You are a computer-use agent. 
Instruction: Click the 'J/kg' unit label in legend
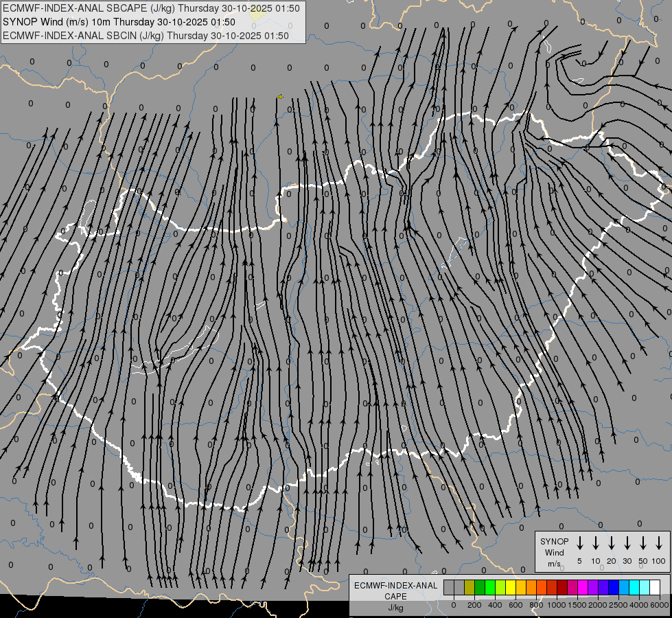pyautogui.click(x=395, y=608)
